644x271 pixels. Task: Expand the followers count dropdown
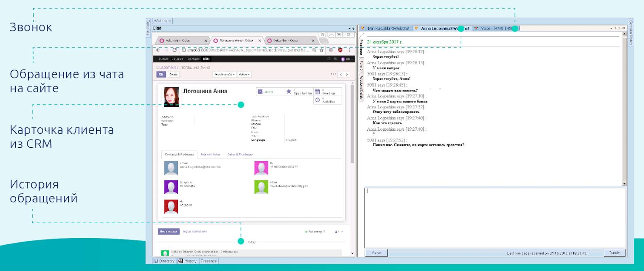pyautogui.click(x=339, y=232)
